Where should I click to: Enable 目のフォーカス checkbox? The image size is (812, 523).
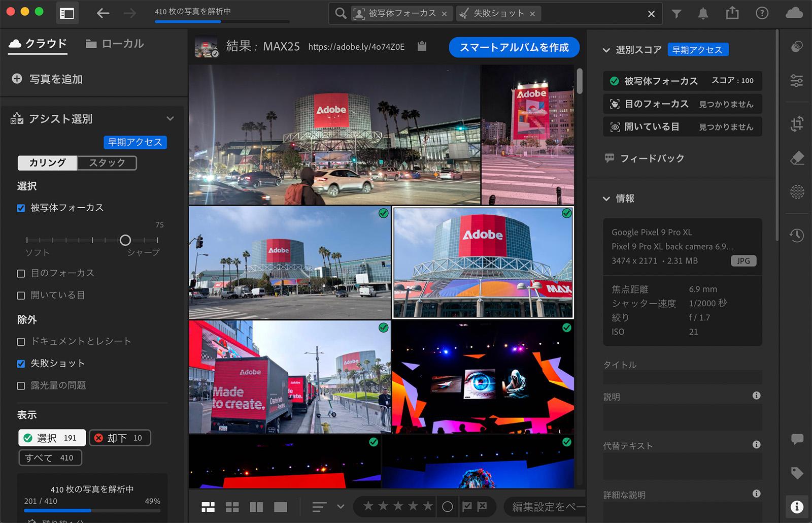point(21,273)
